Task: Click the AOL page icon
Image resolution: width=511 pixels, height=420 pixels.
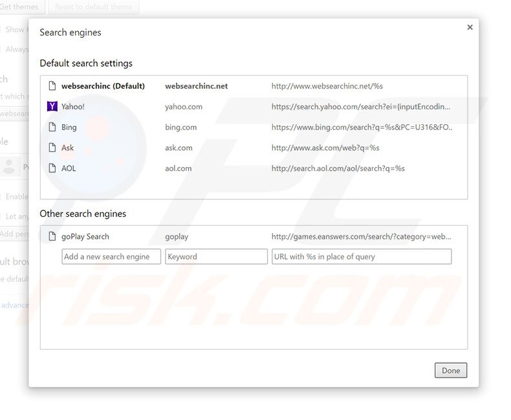Action: [52, 168]
